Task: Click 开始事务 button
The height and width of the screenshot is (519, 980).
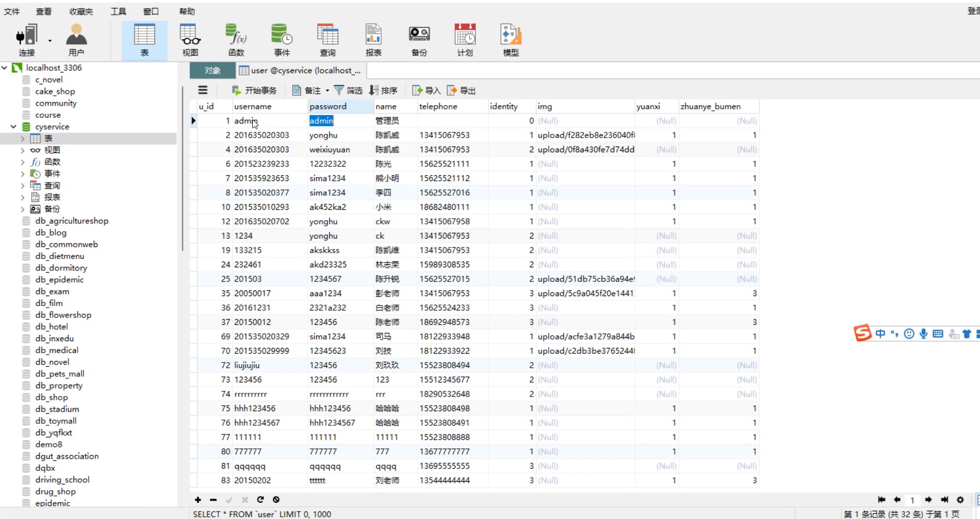Action: coord(254,91)
